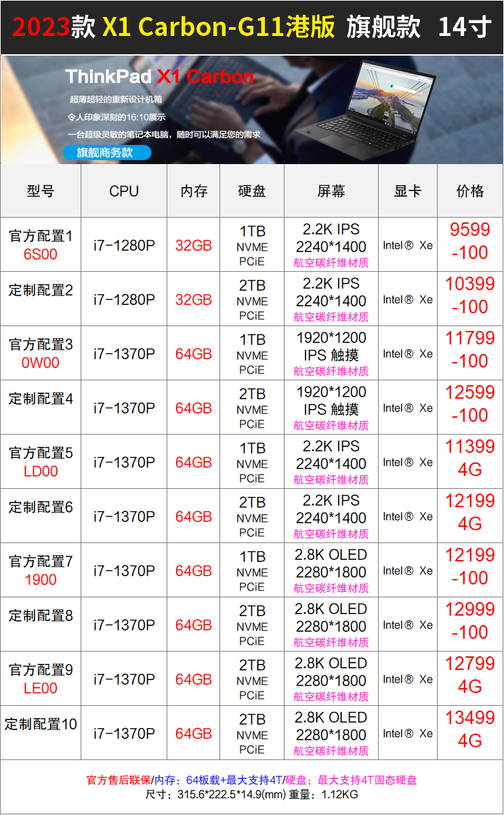Click i7-1370P in the 官方配置3 row
The height and width of the screenshot is (815, 504).
124,354
